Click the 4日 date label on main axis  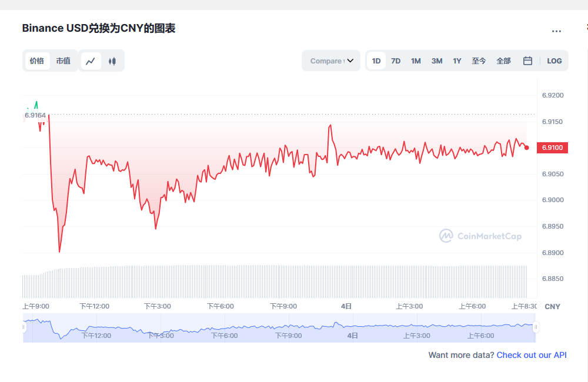tap(346, 306)
